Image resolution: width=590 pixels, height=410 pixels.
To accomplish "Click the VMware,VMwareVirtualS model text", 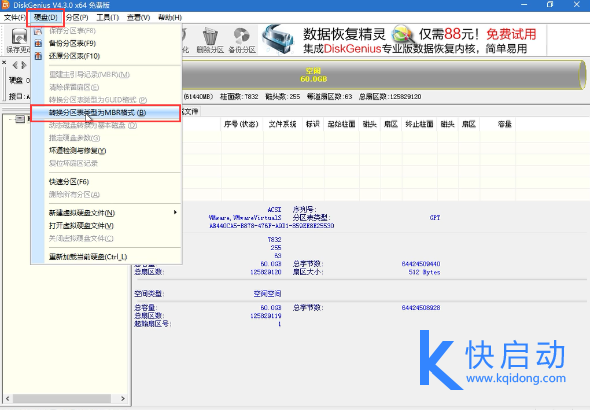I will (x=245, y=217).
